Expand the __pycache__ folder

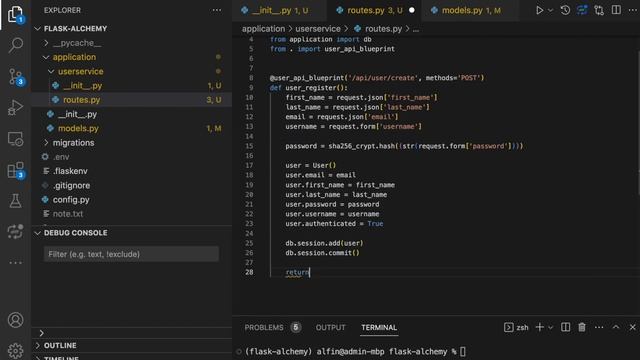(x=46, y=43)
